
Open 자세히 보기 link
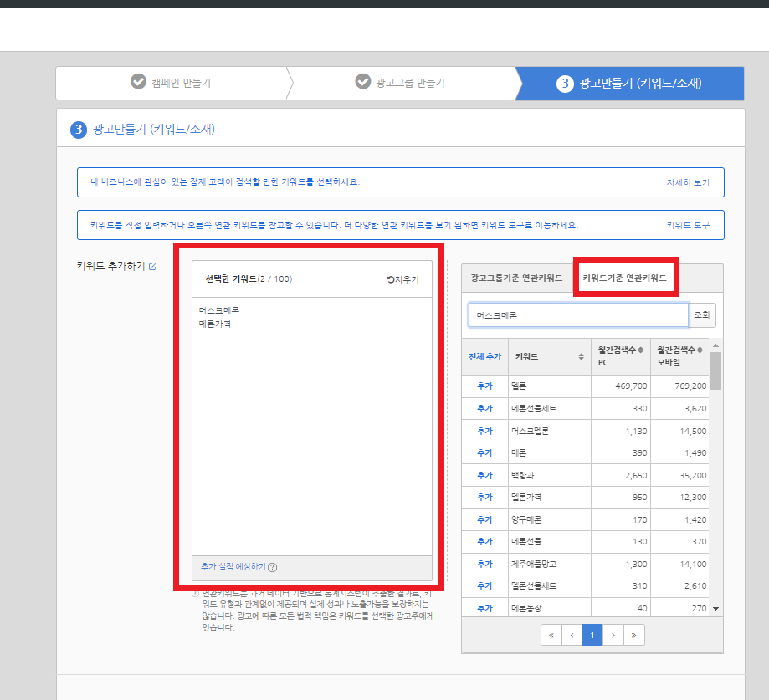(x=688, y=182)
